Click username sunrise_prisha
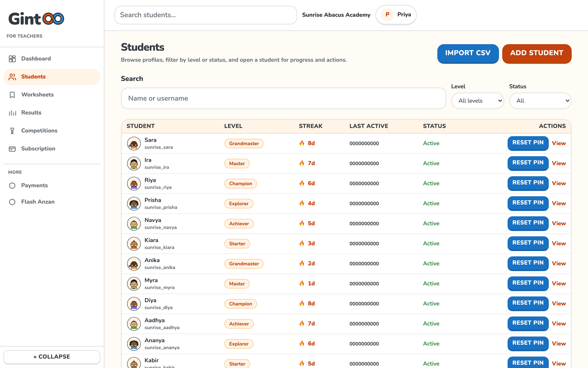This screenshot has height=368, width=588. pos(161,207)
